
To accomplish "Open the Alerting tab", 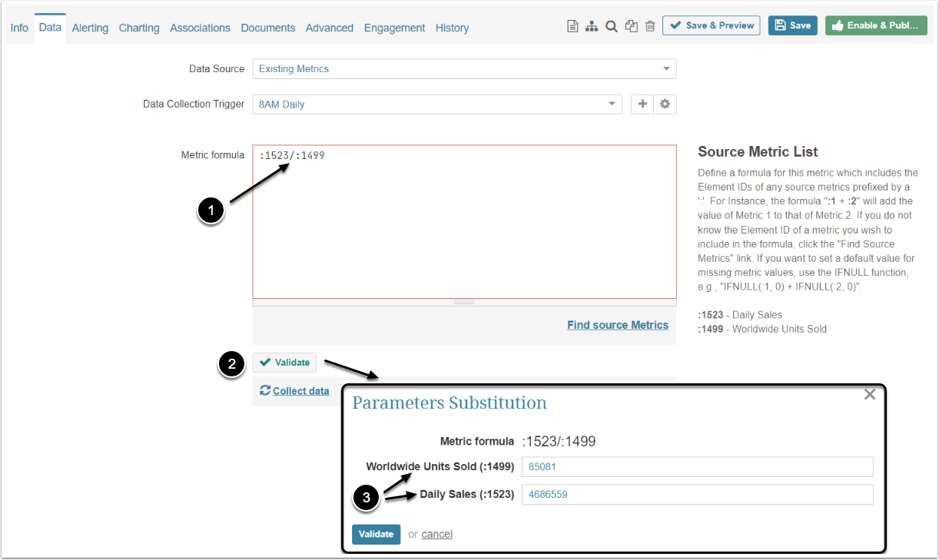I will click(x=90, y=28).
